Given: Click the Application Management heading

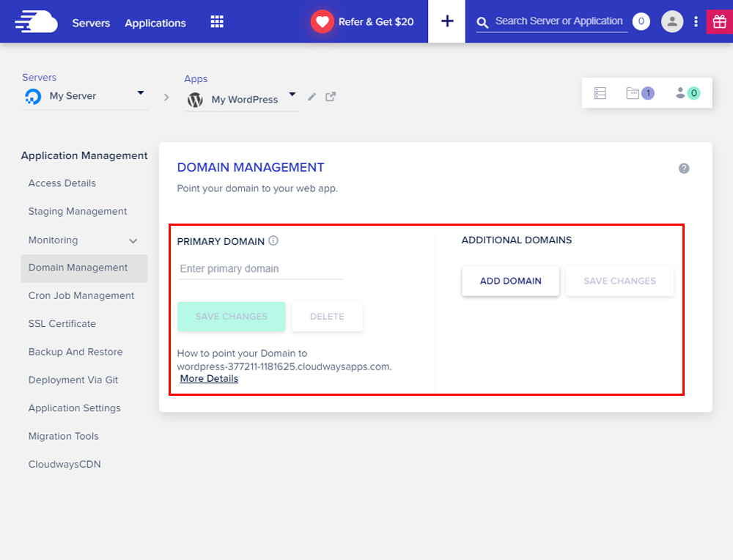Looking at the screenshot, I should 84,155.
